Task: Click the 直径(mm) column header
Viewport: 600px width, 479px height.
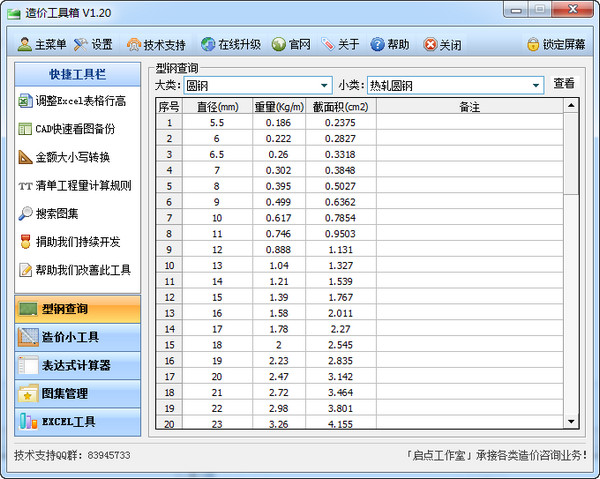Action: 217,106
